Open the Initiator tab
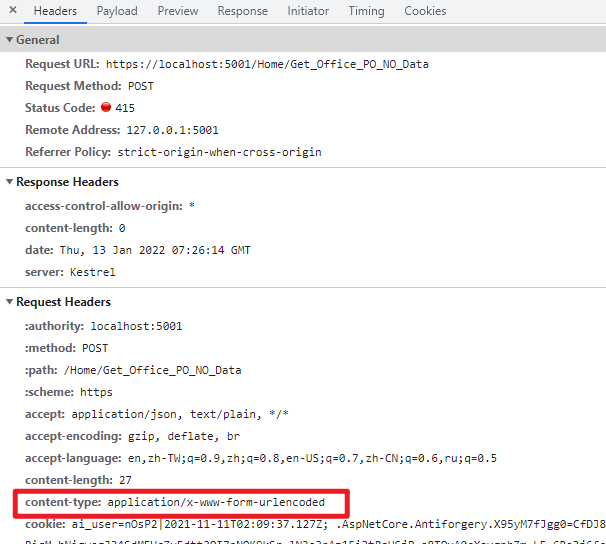The width and height of the screenshot is (606, 544). click(308, 11)
